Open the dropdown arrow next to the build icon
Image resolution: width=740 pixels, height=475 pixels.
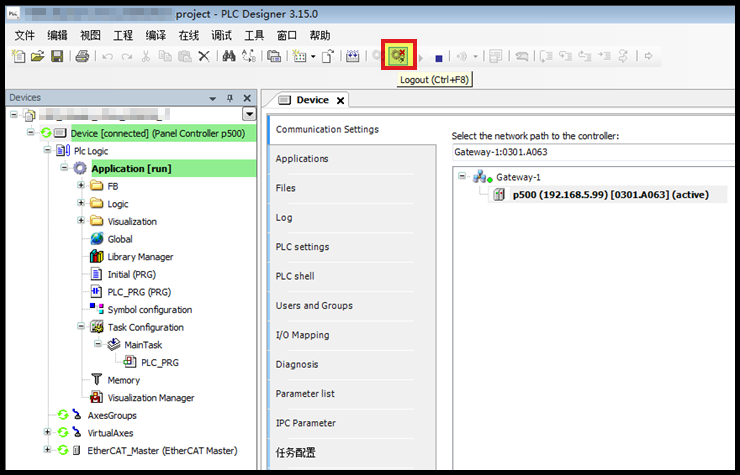(313, 57)
